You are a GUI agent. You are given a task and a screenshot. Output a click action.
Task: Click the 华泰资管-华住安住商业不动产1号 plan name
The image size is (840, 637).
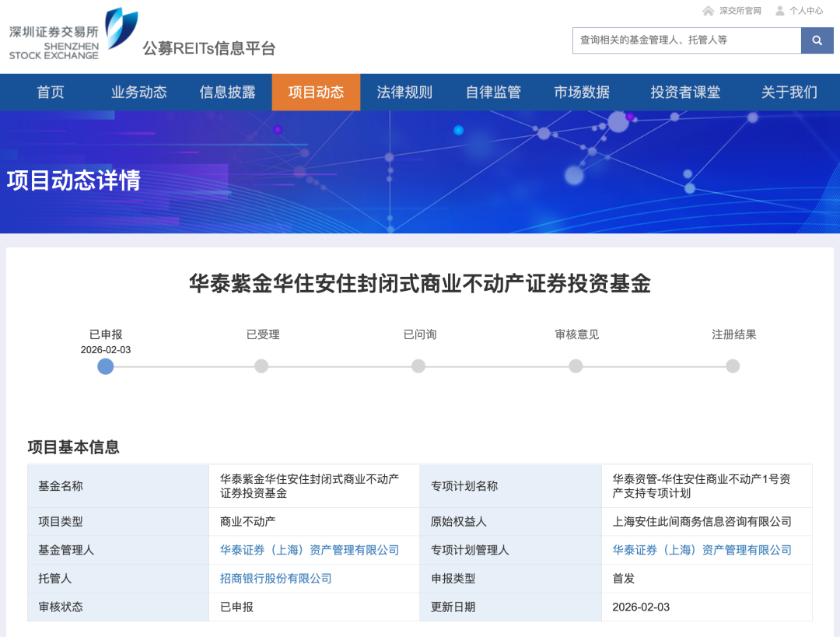tap(702, 486)
